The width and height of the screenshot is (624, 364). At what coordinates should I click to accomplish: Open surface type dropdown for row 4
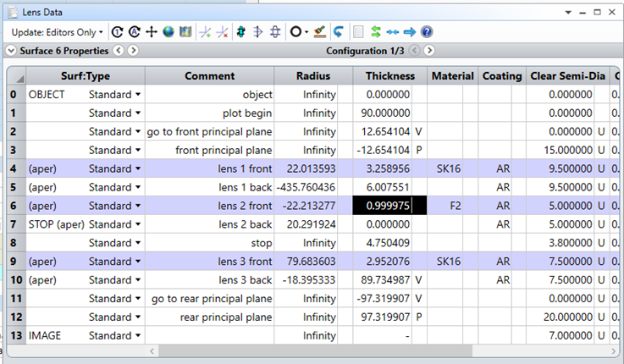point(138,168)
